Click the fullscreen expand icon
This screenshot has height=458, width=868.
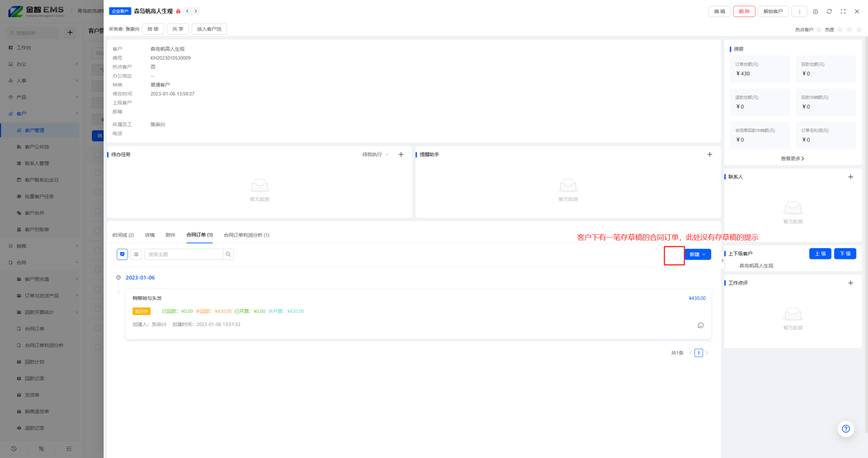coord(843,12)
